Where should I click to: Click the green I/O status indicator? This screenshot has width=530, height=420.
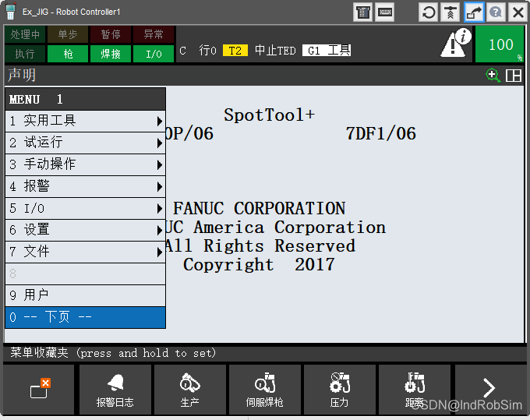coord(154,54)
